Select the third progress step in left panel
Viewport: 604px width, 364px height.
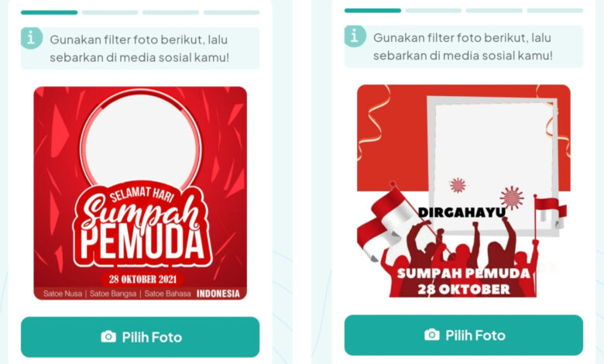(170, 12)
